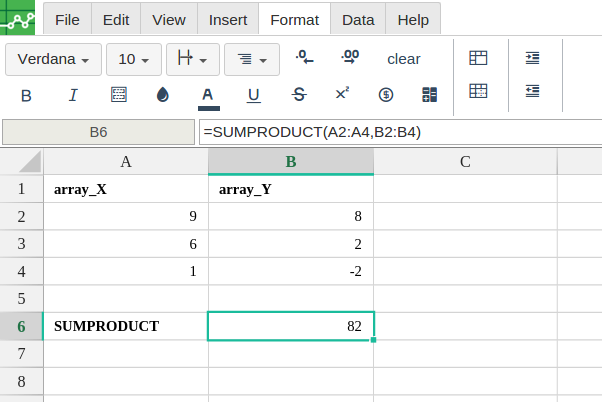This screenshot has height=402, width=602.
Task: Click the lower table grid icon
Action: tap(478, 91)
